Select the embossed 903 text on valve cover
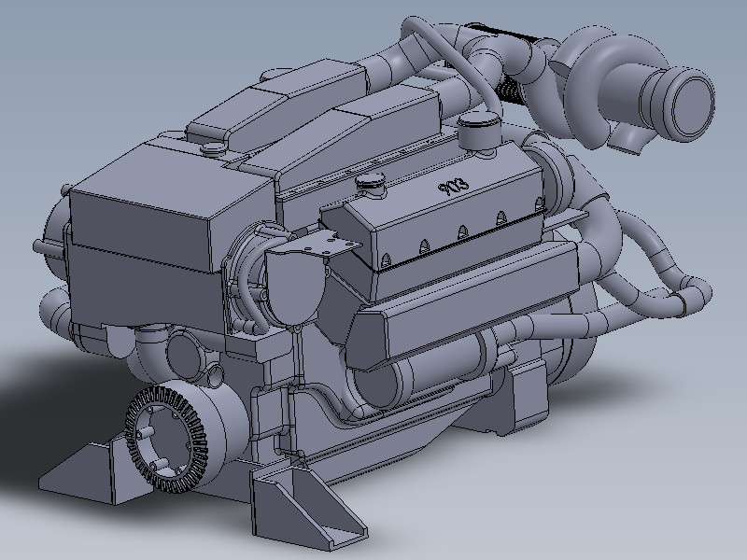747x560 pixels. [454, 186]
